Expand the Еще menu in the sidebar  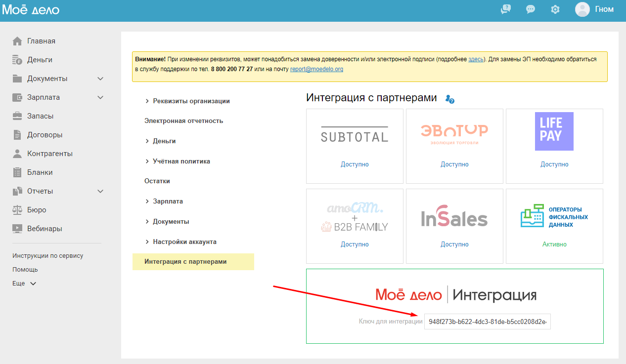[x=24, y=283]
